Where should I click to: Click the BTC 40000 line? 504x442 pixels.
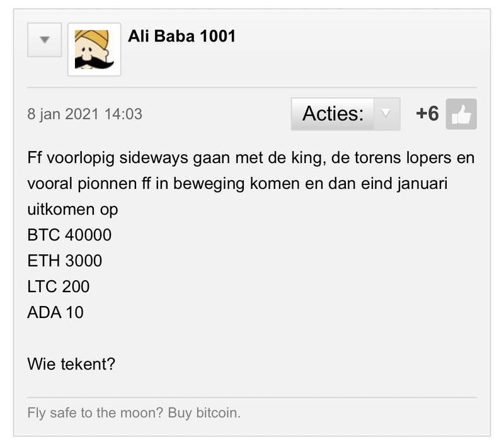coord(69,235)
